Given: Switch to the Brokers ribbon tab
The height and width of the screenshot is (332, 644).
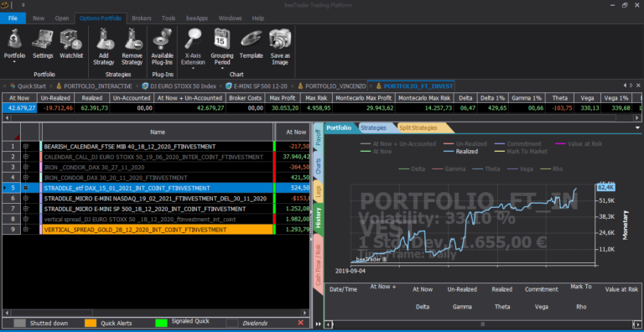Looking at the screenshot, I should (x=142, y=18).
